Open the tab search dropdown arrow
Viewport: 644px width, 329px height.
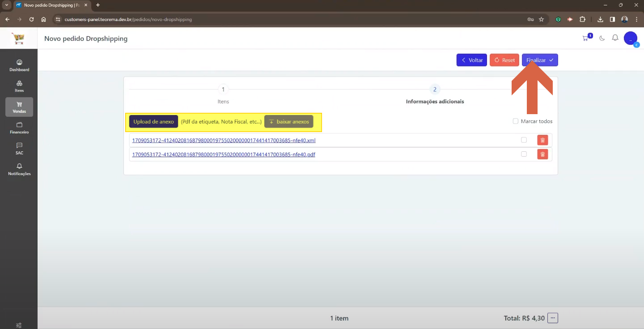click(6, 5)
